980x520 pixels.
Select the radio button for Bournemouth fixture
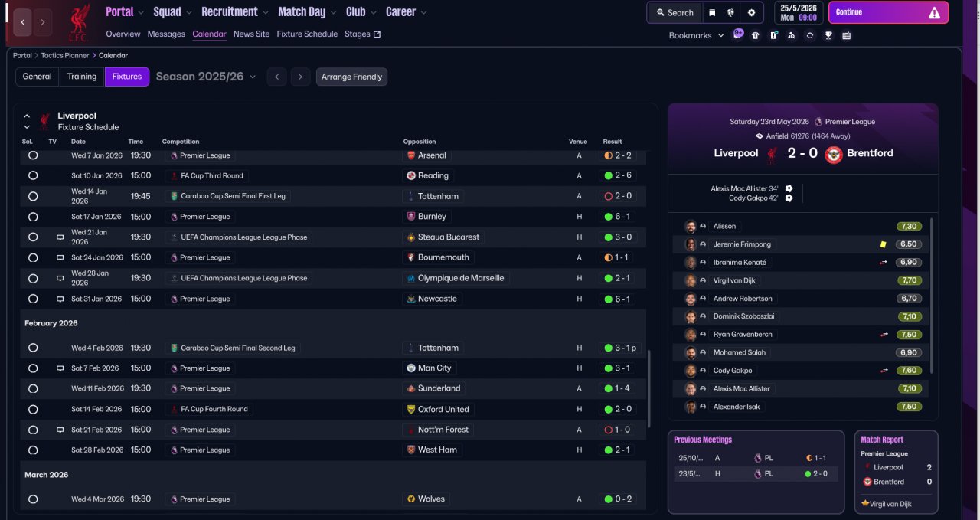click(33, 258)
